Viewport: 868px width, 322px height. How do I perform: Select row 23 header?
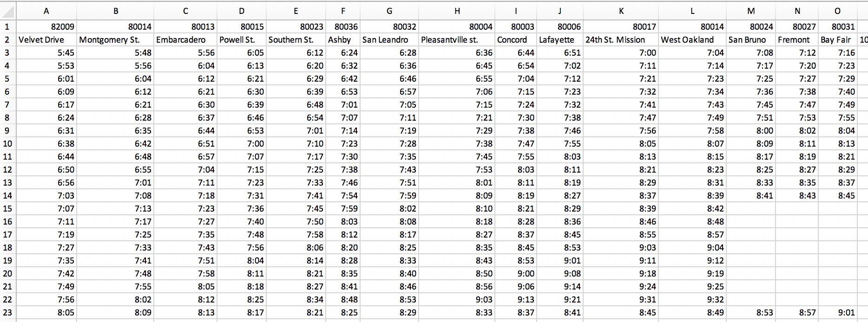click(x=8, y=313)
